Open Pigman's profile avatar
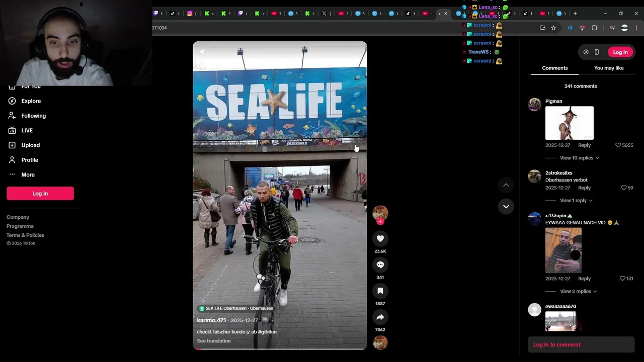Viewport: 644px width, 362px height. [x=534, y=104]
